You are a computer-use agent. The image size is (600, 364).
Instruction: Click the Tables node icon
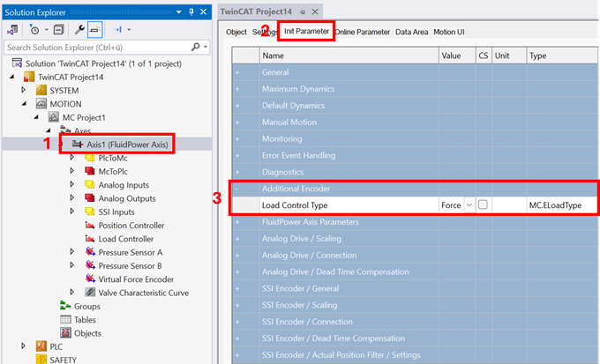(x=65, y=319)
